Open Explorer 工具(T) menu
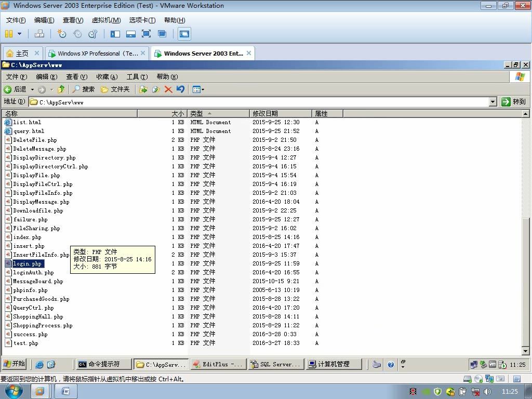 coord(137,77)
